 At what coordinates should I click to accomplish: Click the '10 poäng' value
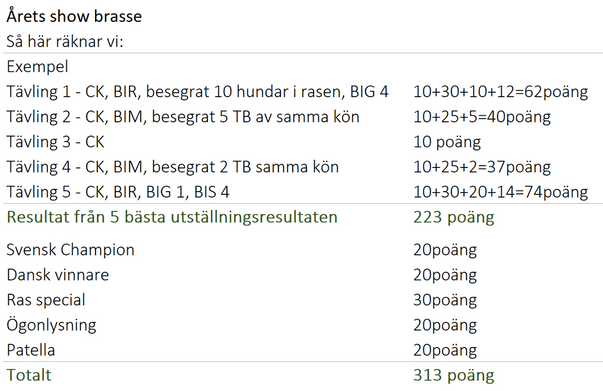[447, 142]
